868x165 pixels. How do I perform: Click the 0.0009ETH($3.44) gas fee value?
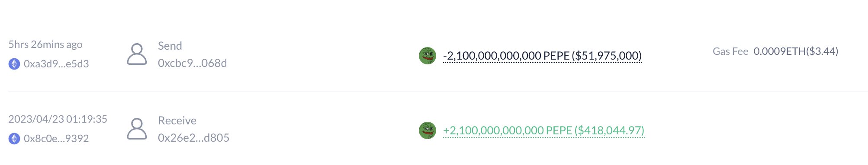pyautogui.click(x=796, y=51)
